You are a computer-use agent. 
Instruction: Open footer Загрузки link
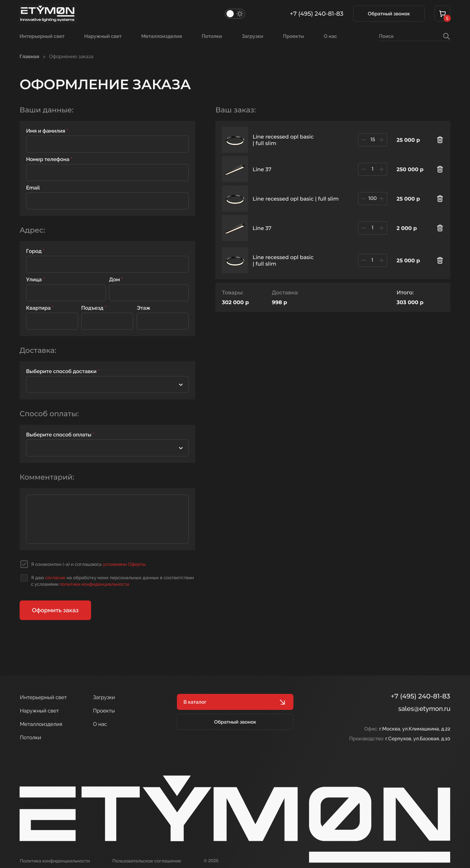pyautogui.click(x=104, y=697)
